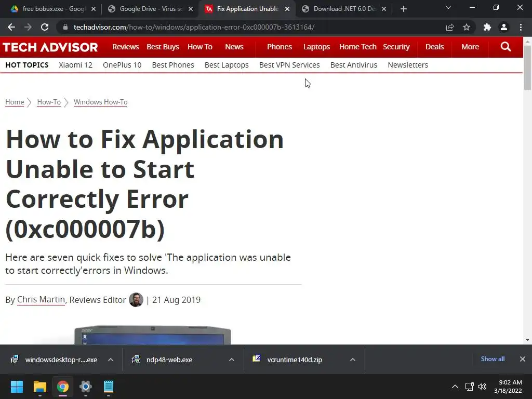This screenshot has width=532, height=399.
Task: Open Laptops navigation item
Action: pyautogui.click(x=316, y=47)
